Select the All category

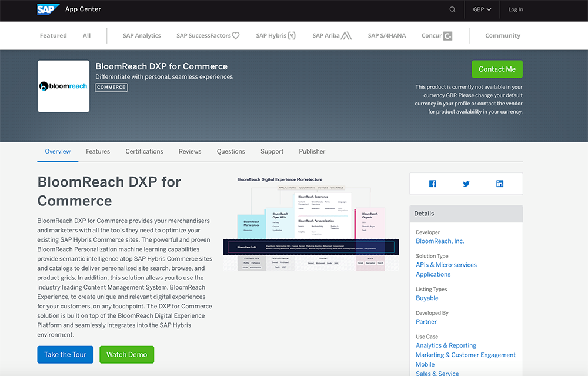[86, 36]
